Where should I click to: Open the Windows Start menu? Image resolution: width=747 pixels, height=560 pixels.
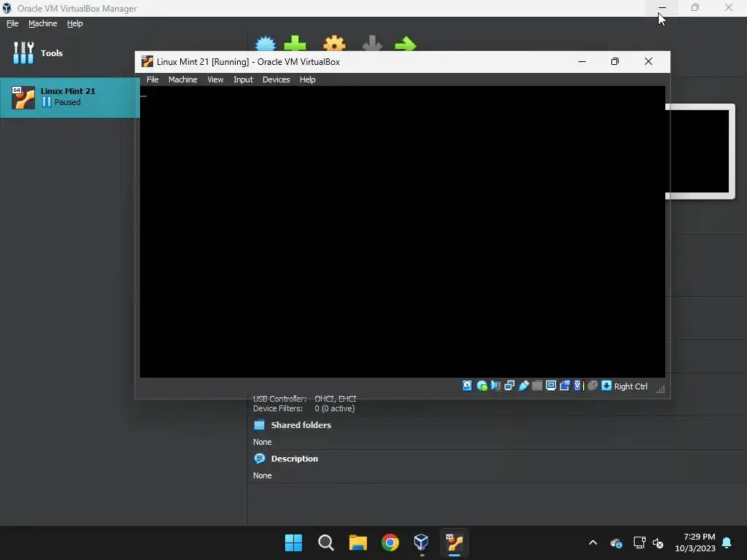[293, 542]
